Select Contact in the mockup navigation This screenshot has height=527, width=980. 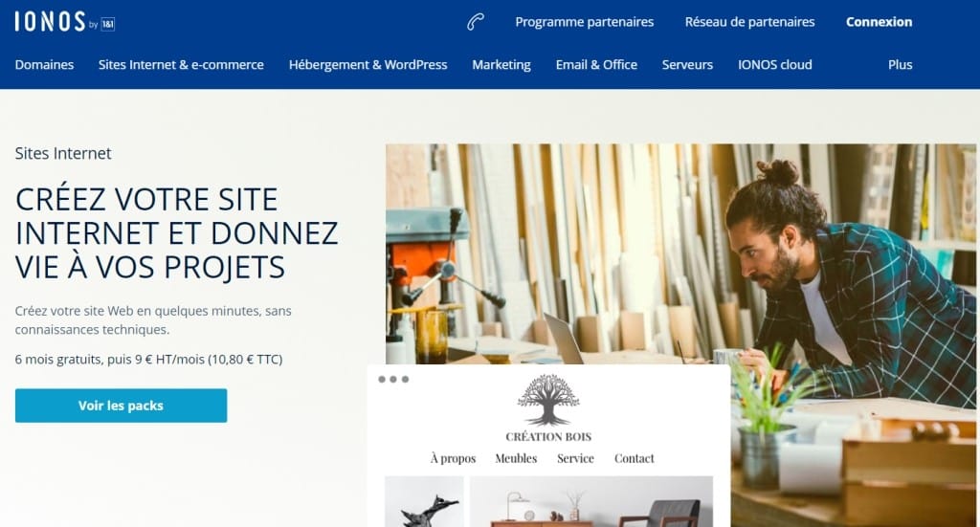pos(635,458)
